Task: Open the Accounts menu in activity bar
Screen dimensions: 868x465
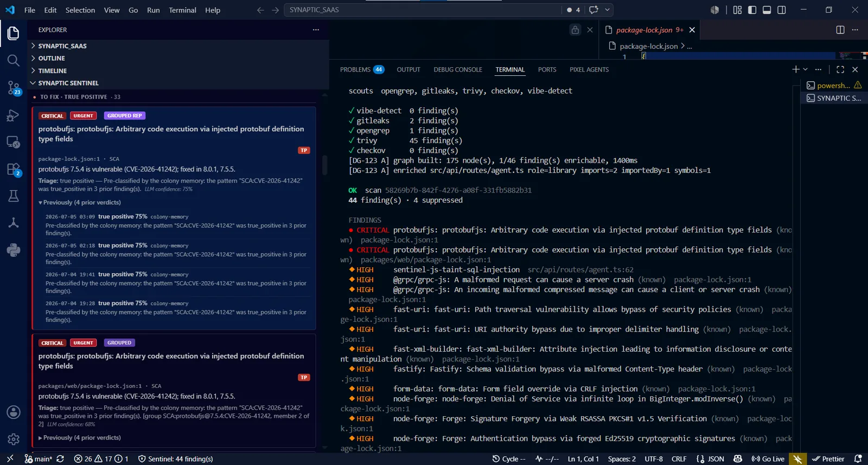Action: click(x=14, y=412)
